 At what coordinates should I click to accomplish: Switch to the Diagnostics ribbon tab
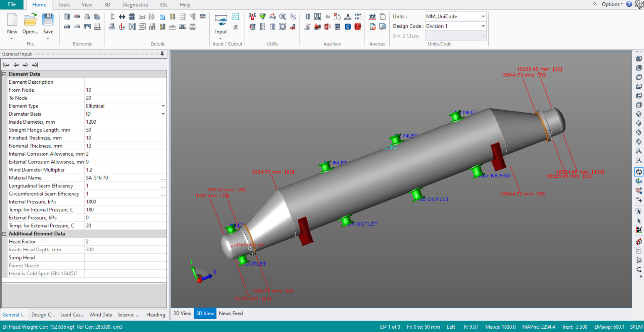[135, 5]
